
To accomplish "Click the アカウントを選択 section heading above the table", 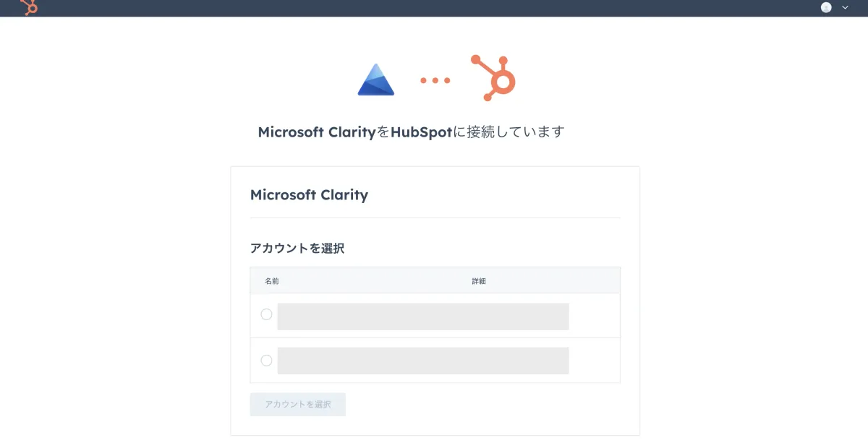I will [x=297, y=248].
